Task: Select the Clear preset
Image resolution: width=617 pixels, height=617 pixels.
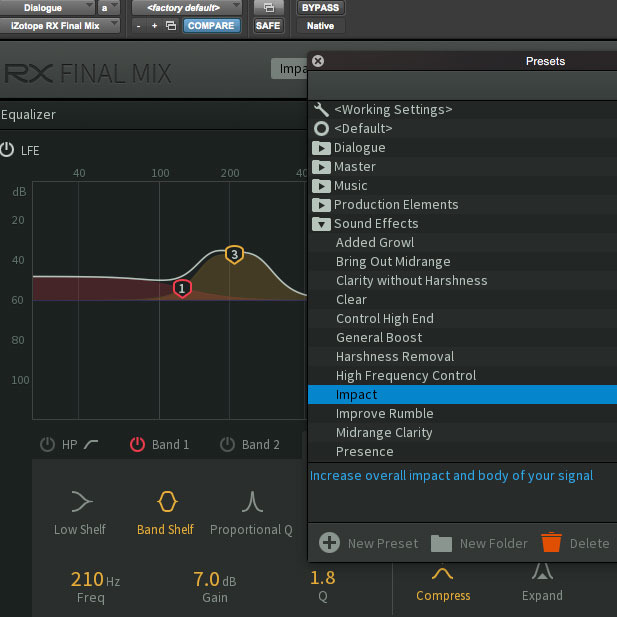Action: (462, 299)
